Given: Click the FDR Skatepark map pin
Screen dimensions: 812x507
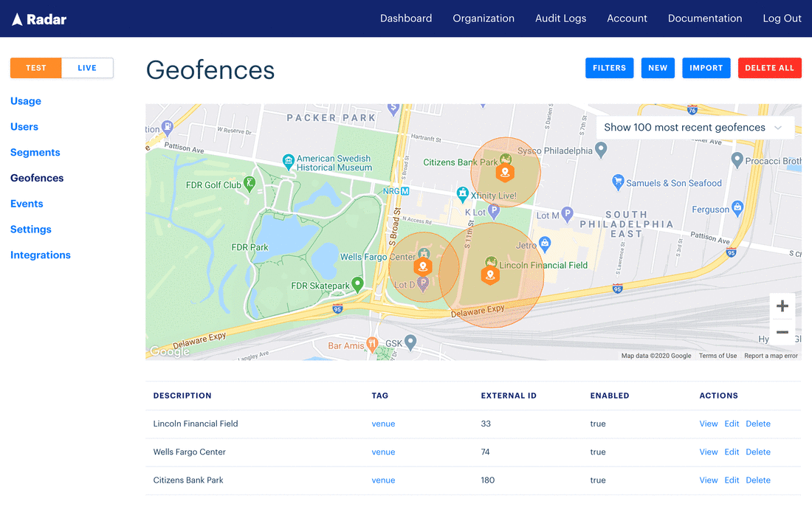Looking at the screenshot, I should click(357, 284).
